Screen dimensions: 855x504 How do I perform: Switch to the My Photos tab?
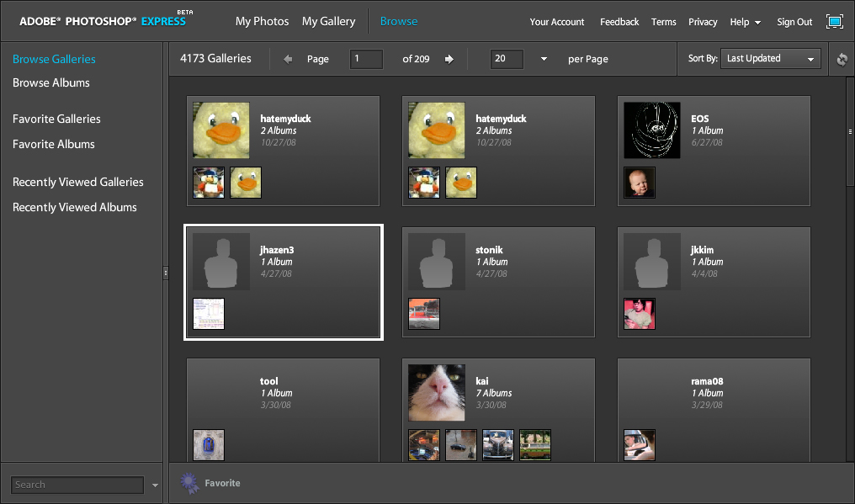[262, 21]
